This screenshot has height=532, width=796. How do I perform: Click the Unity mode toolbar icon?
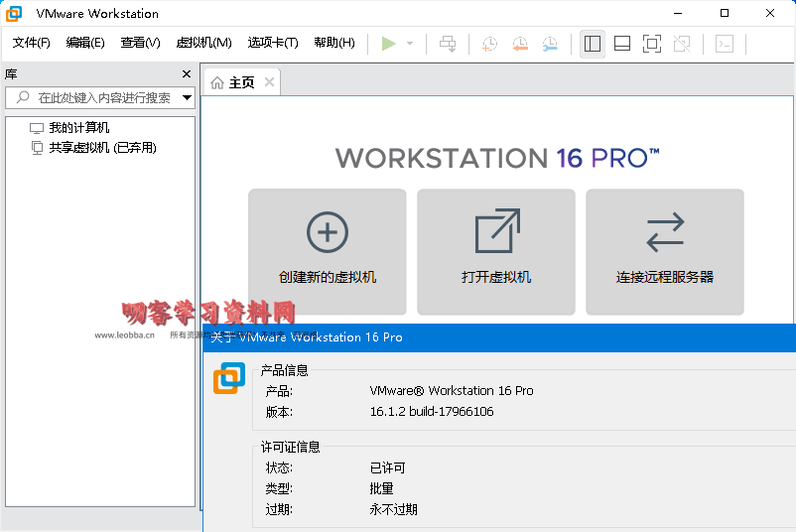(682, 44)
